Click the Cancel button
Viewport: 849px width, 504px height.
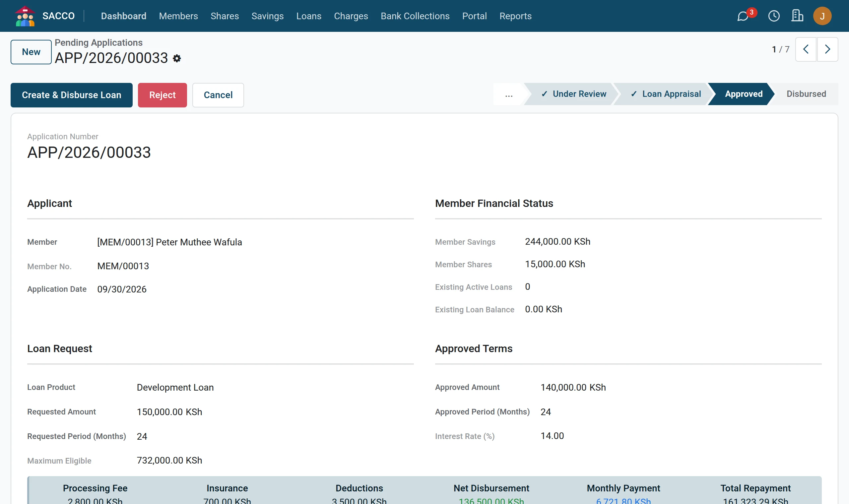tap(218, 95)
